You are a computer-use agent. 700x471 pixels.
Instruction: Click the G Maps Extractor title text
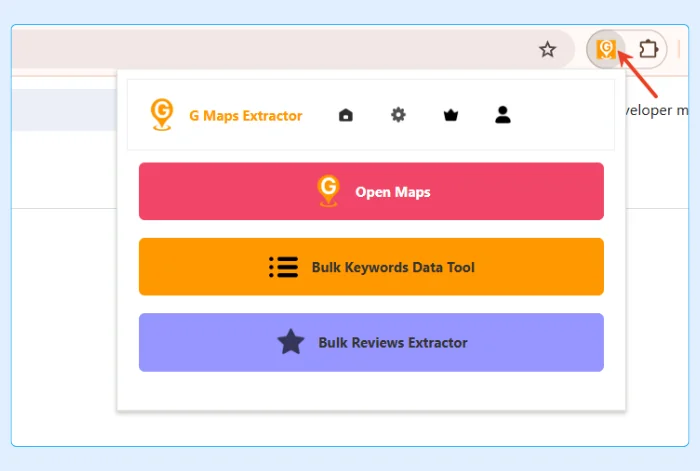[246, 116]
